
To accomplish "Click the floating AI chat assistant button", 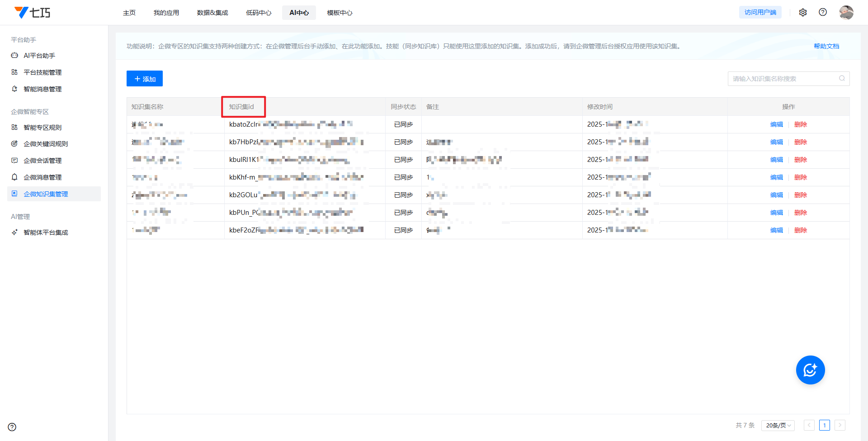I will [810, 370].
